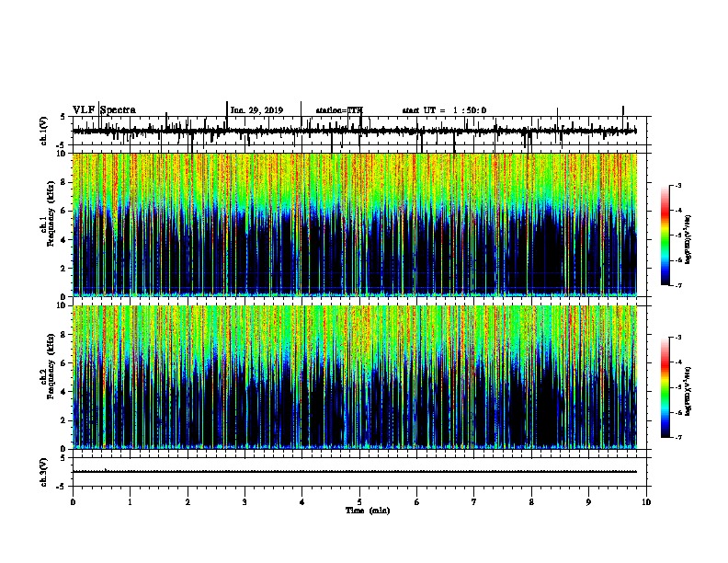Click time axis tick label '1'
The image size is (728, 563).
131,502
